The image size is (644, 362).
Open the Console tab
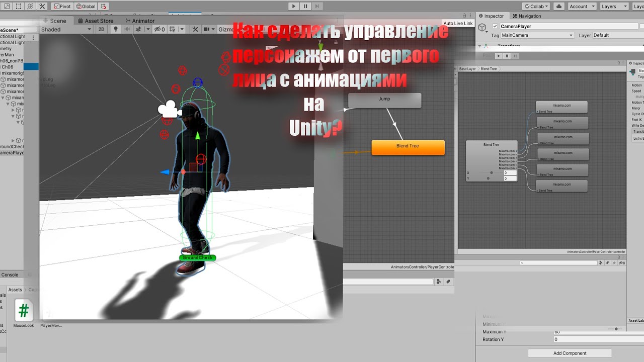click(x=10, y=275)
